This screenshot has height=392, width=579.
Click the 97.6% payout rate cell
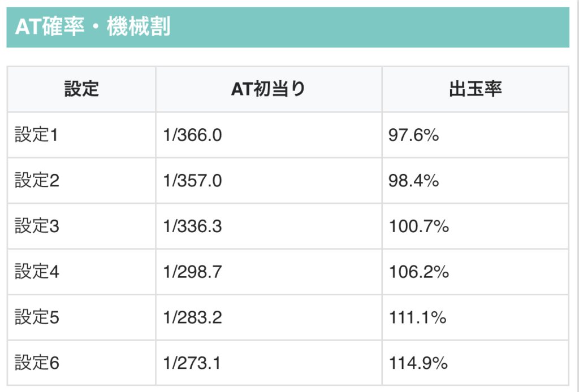pos(414,135)
